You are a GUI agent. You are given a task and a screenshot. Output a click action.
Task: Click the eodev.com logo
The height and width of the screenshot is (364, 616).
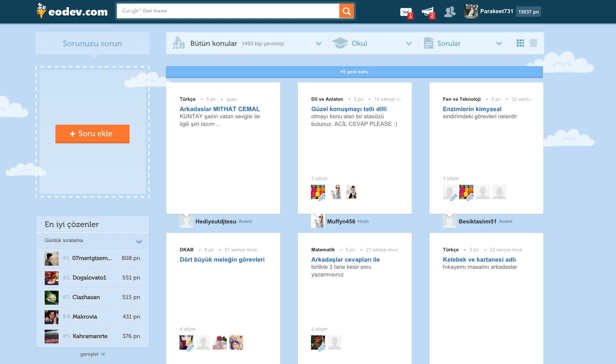(72, 11)
